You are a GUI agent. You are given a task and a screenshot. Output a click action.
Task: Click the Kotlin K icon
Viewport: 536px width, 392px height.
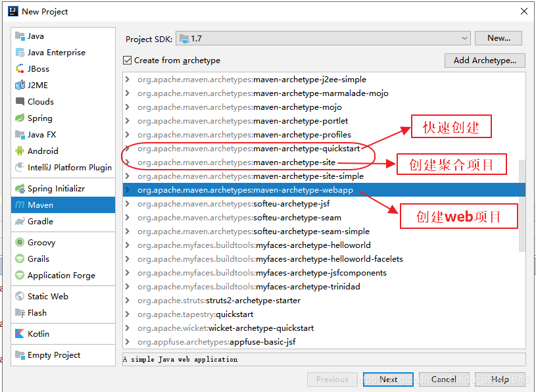(x=20, y=333)
